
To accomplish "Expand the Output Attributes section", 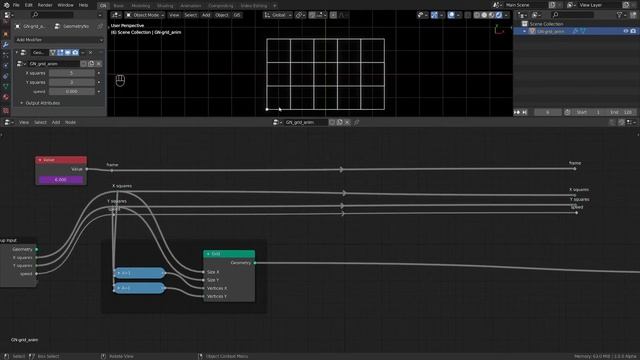I will pyautogui.click(x=41, y=103).
